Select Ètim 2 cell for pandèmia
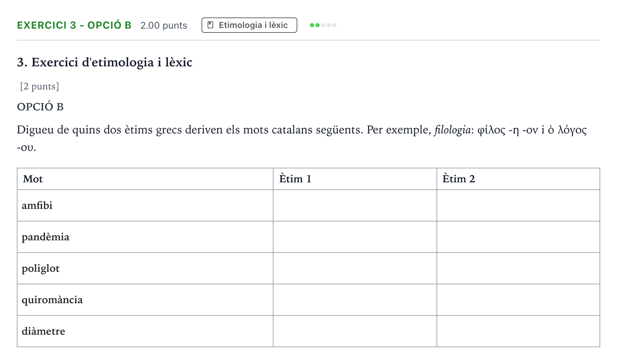This screenshot has width=617, height=364. coord(518,237)
